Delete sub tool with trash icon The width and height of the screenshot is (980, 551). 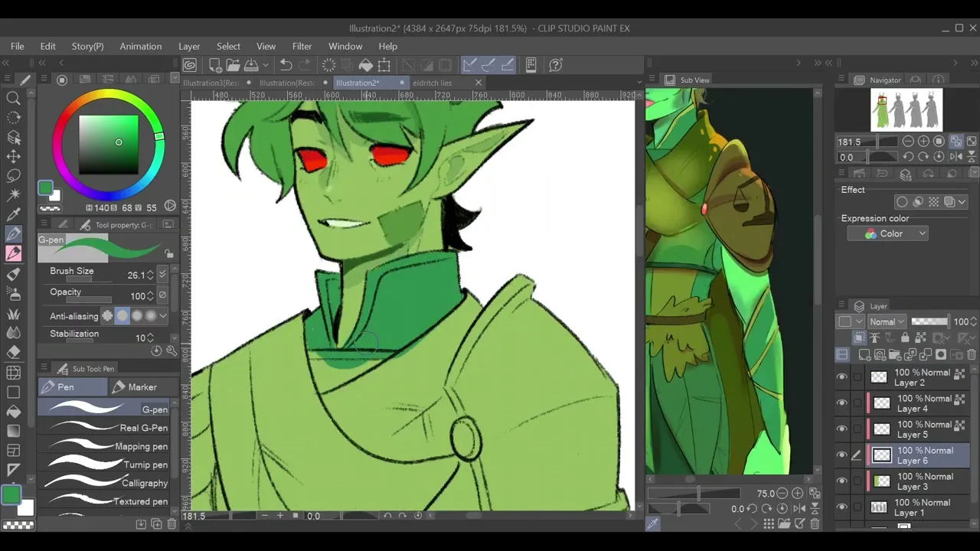coord(171,524)
